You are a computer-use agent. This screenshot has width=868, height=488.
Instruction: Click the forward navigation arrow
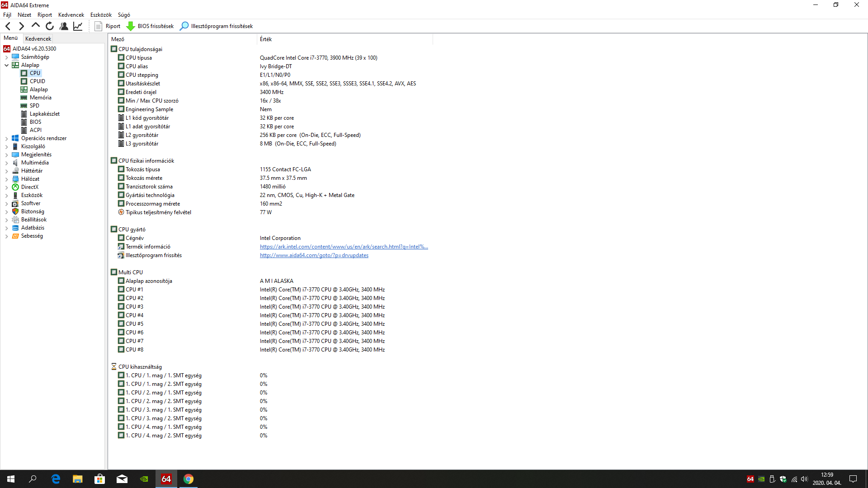click(x=21, y=26)
